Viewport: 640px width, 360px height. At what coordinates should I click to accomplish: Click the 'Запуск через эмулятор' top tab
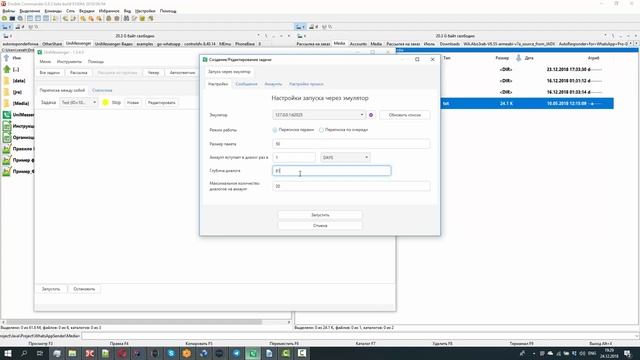[x=229, y=72]
